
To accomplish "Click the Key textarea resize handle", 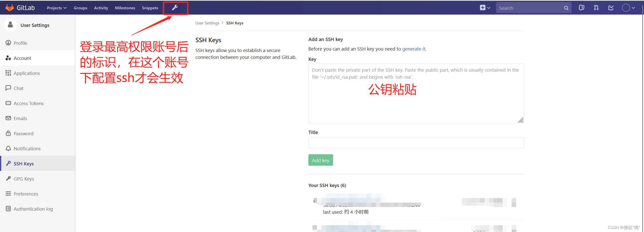I will 521,120.
